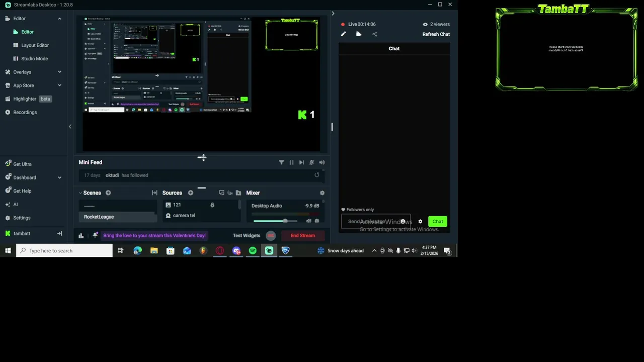Click the stream preview display
The height and width of the screenshot is (362, 644).
[x=201, y=84]
